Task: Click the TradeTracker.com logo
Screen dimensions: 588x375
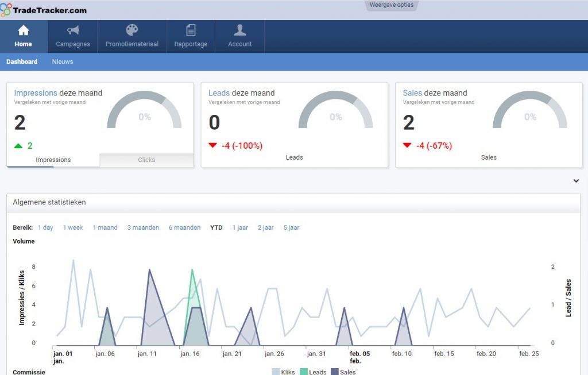Action: coord(44,10)
